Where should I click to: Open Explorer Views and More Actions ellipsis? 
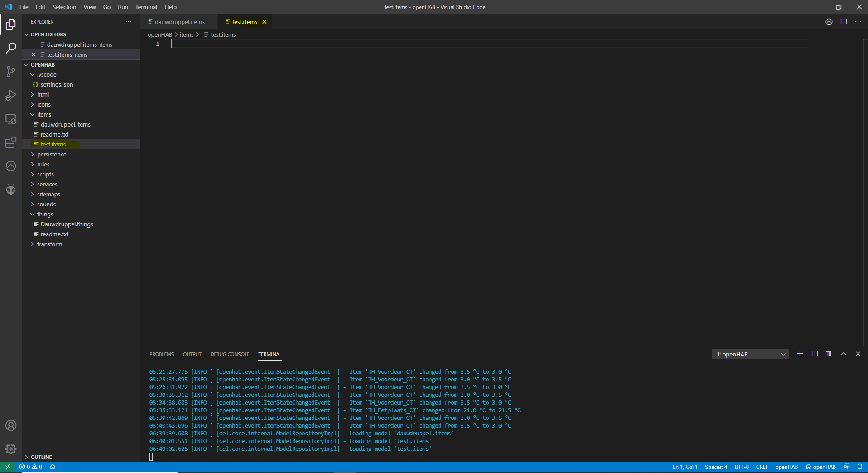pos(129,21)
